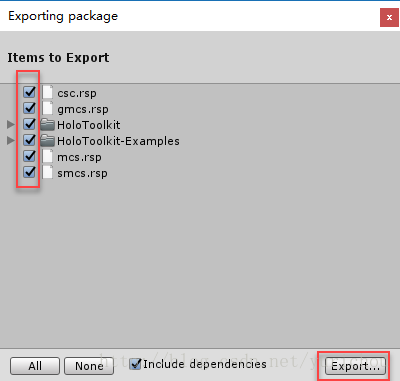
Task: Close the Exporting package dialog
Action: 389,17
